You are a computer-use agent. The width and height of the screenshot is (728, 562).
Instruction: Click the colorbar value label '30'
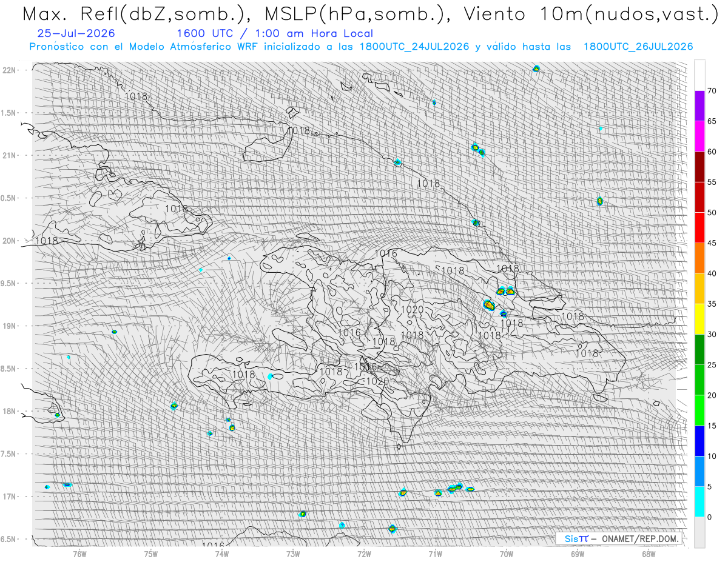tap(712, 334)
